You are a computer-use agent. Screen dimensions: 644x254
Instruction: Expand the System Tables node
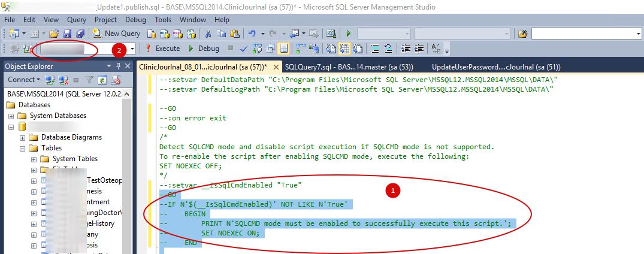pyautogui.click(x=34, y=159)
